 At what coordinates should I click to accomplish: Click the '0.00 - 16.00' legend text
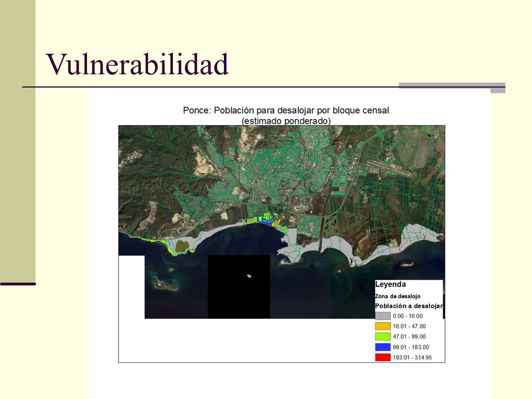pyautogui.click(x=408, y=316)
